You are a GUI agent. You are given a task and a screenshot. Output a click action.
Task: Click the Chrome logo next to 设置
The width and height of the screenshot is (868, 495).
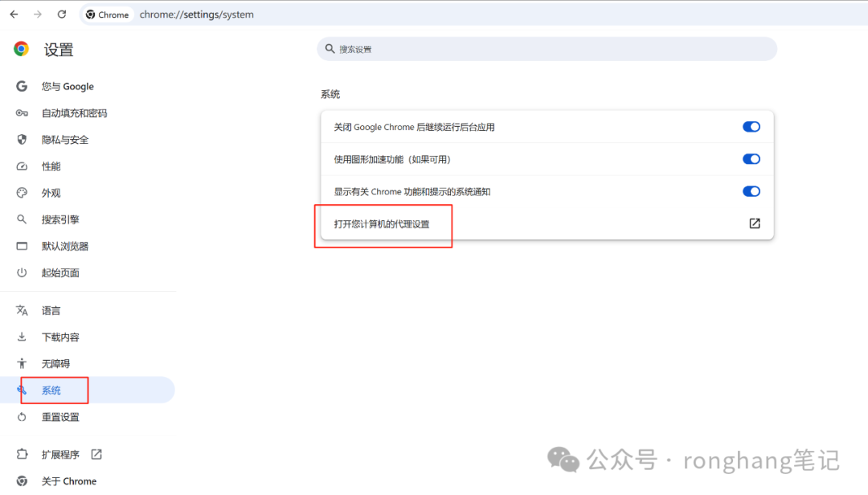pyautogui.click(x=22, y=49)
